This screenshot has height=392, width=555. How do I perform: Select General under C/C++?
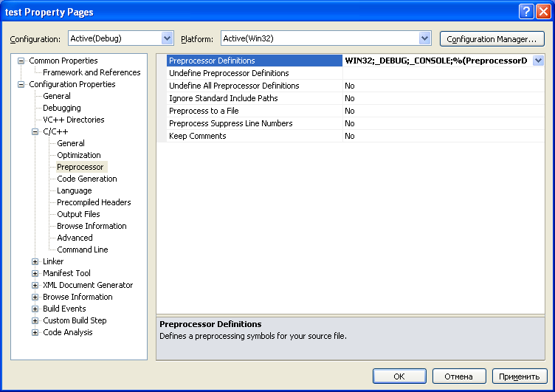pyautogui.click(x=71, y=143)
